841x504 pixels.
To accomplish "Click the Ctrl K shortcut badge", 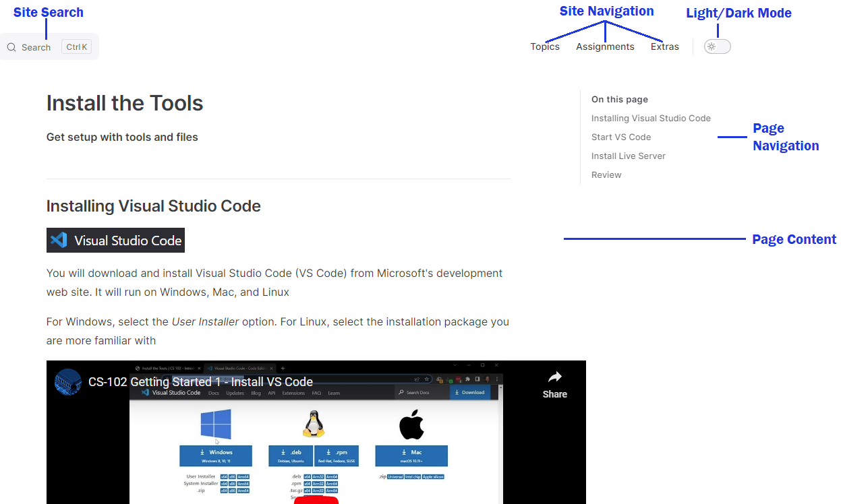I will pyautogui.click(x=76, y=47).
